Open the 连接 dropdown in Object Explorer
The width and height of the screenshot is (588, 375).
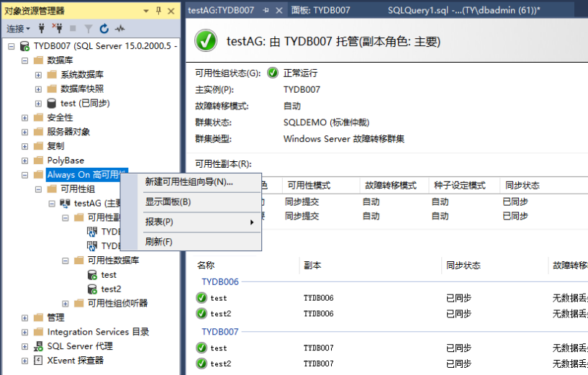point(18,29)
